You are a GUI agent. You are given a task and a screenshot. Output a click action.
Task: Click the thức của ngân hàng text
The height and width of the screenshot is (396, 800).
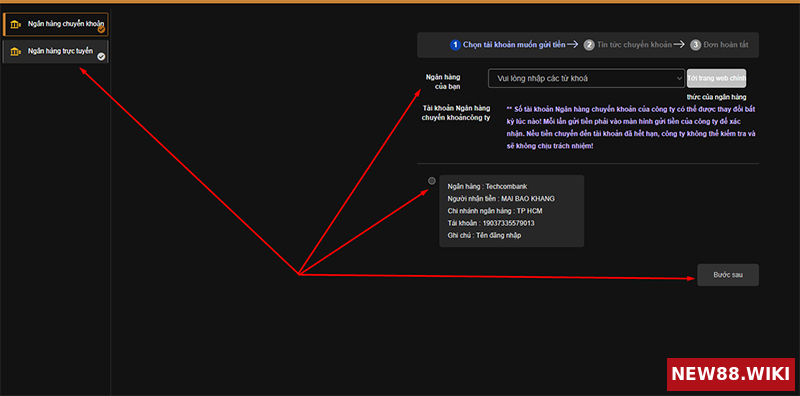click(x=716, y=97)
